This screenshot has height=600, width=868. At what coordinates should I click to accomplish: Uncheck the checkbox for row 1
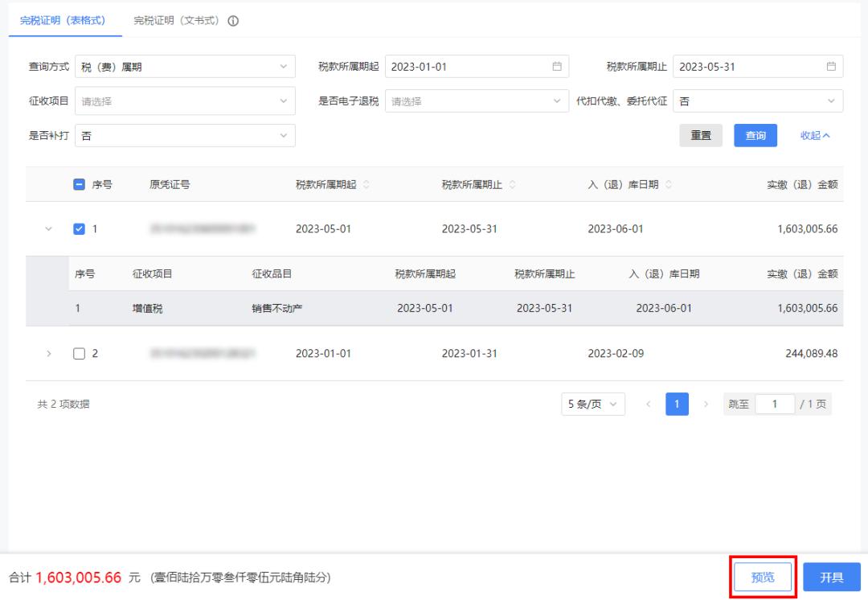pos(79,228)
